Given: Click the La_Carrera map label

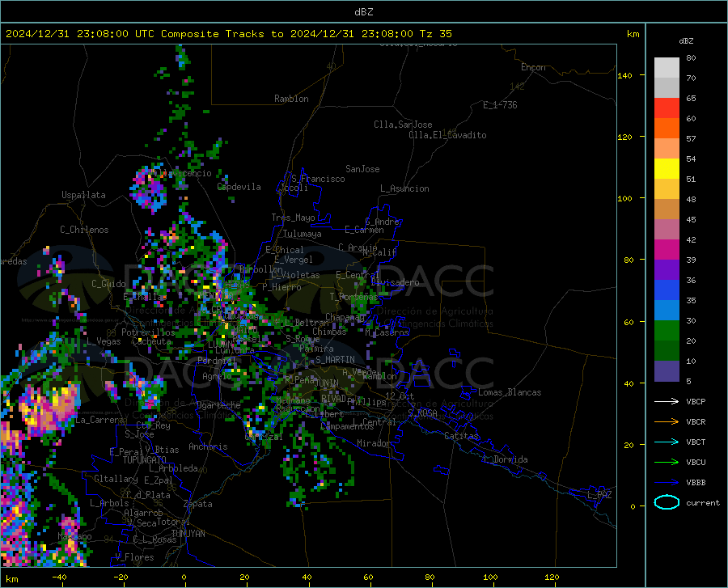Looking at the screenshot, I should point(99,420).
